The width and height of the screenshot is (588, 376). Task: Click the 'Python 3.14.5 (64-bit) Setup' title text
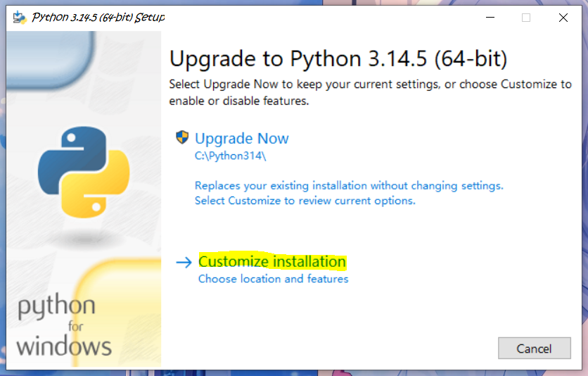tap(98, 18)
